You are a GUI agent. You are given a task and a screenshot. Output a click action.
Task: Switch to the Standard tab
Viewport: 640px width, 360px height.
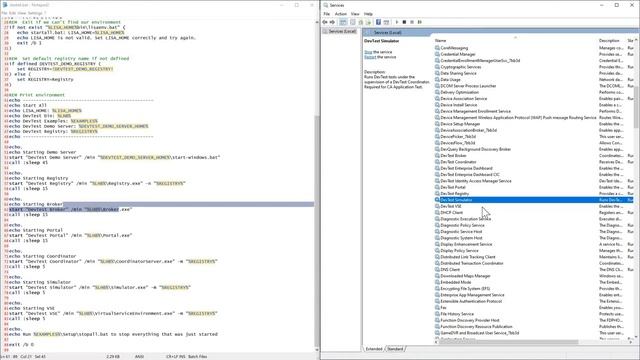(395, 349)
